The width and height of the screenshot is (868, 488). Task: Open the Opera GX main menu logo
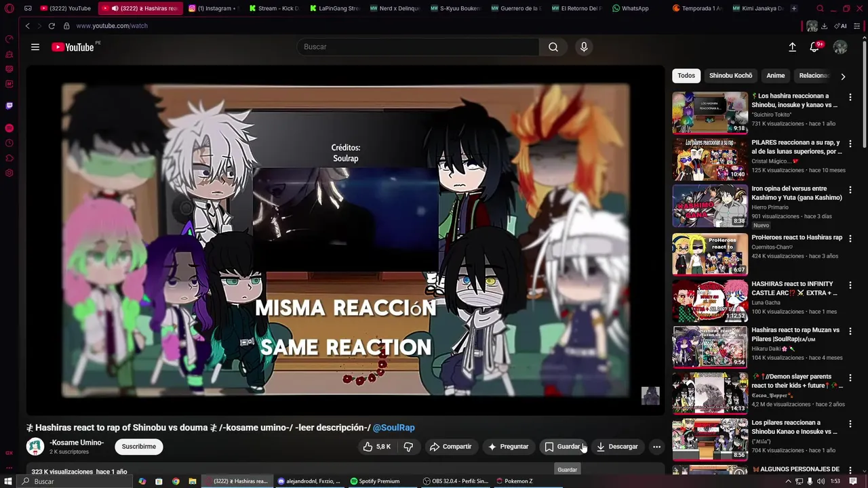pos(9,9)
